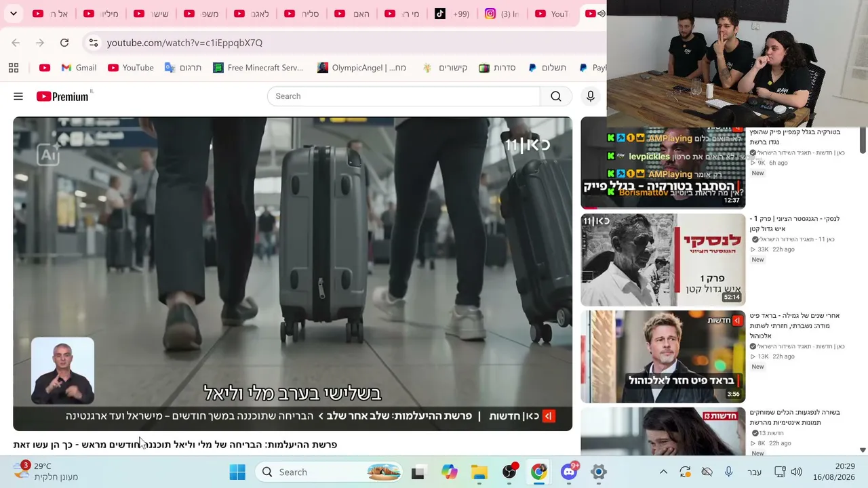This screenshot has width=868, height=488.
Task: Open the Windows Start menu
Action: click(237, 472)
